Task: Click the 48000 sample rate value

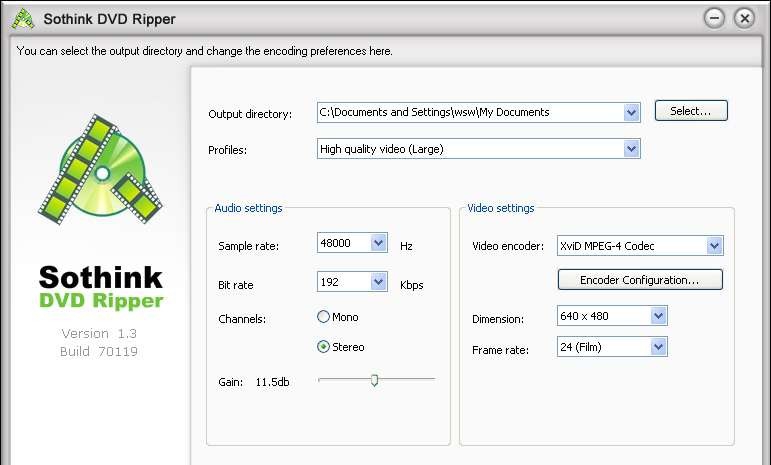Action: pyautogui.click(x=335, y=243)
